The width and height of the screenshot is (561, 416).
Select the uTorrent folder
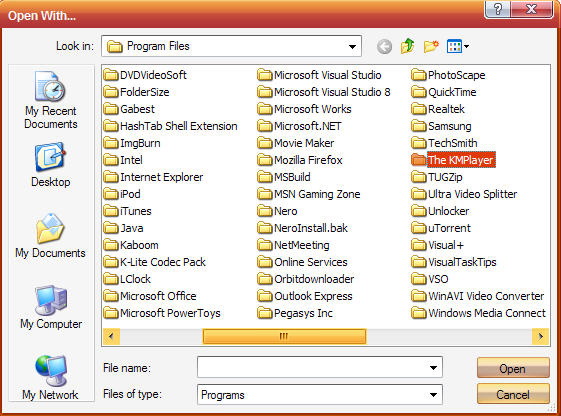(x=441, y=228)
